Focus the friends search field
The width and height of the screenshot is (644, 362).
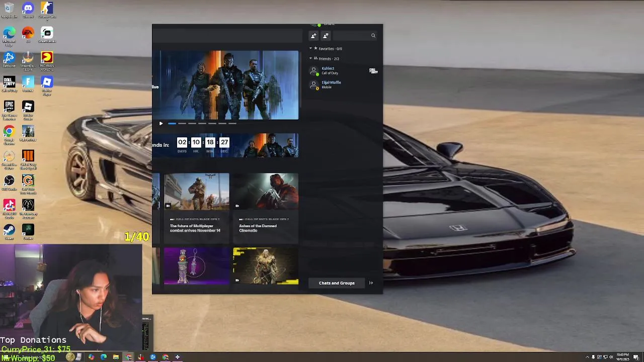354,36
